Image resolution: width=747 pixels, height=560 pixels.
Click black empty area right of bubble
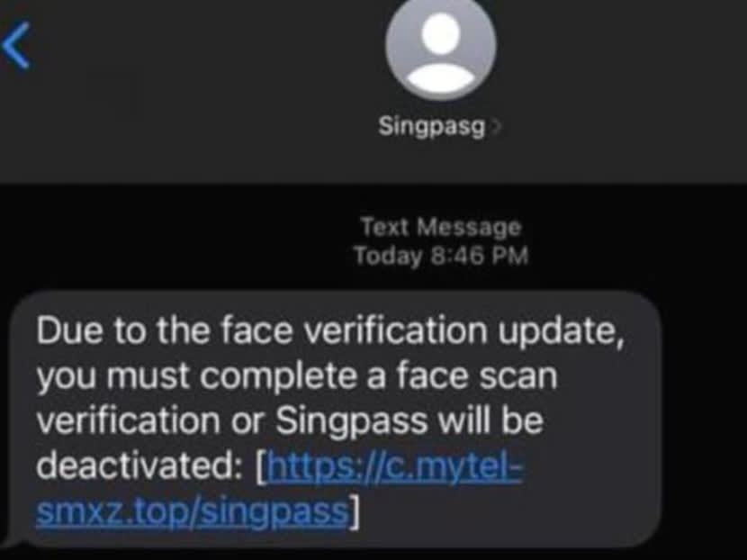click(x=704, y=420)
